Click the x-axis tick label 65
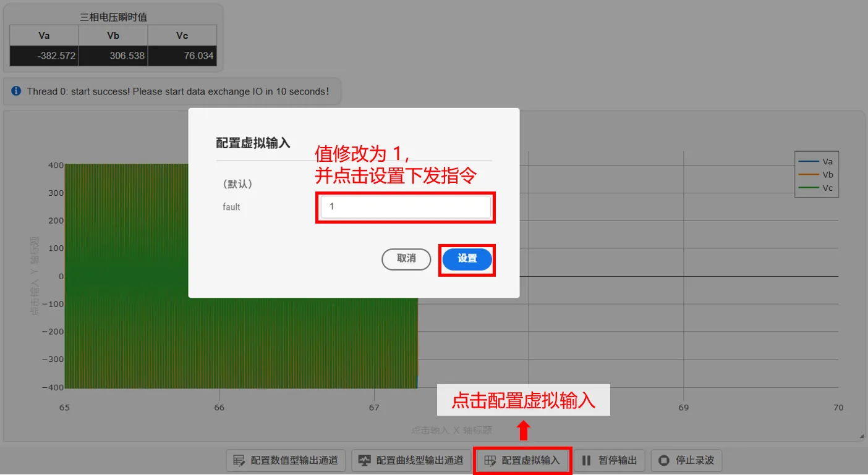Image resolution: width=868 pixels, height=475 pixels. point(64,408)
